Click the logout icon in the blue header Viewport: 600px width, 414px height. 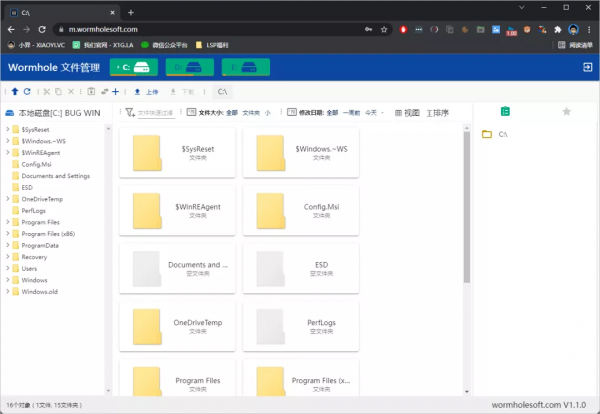point(587,67)
